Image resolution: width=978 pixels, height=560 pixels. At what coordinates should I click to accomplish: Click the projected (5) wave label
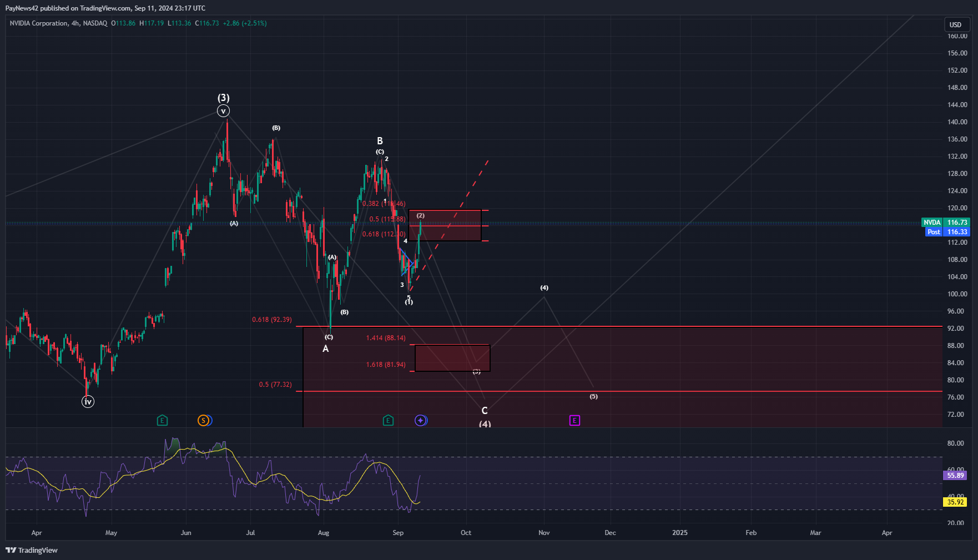(593, 396)
